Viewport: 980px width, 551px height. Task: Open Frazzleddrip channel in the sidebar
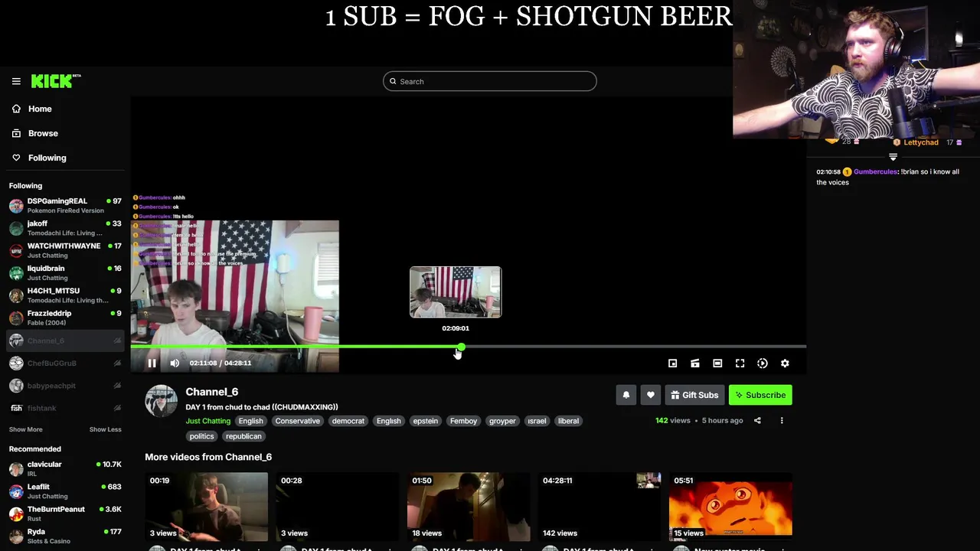click(65, 318)
